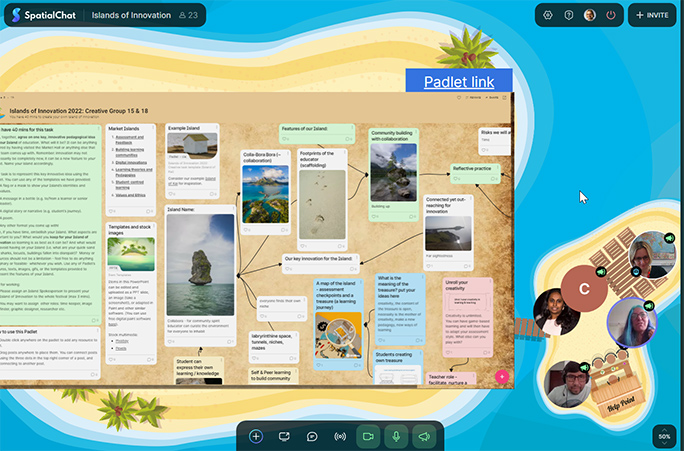Click the Values and Ethics link
Viewport: 684px width, 451px height.
coord(130,195)
